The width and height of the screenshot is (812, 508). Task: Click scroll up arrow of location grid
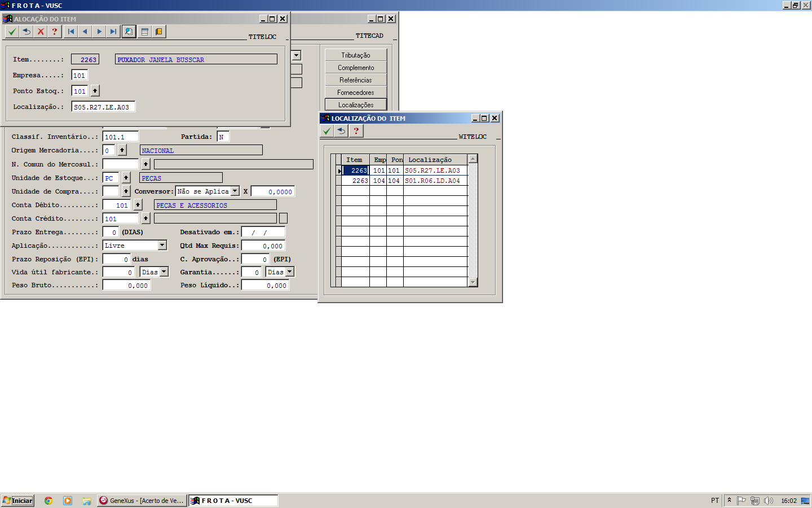[473, 159]
